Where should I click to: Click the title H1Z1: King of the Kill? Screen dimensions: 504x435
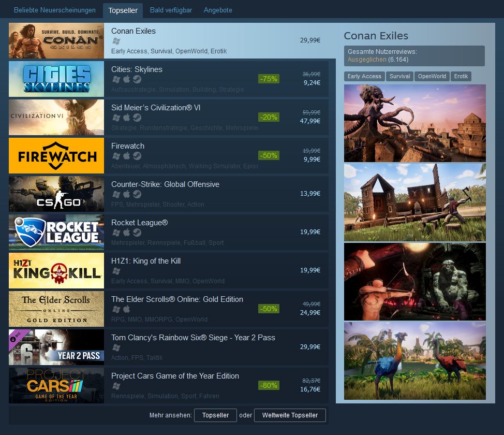(x=146, y=260)
